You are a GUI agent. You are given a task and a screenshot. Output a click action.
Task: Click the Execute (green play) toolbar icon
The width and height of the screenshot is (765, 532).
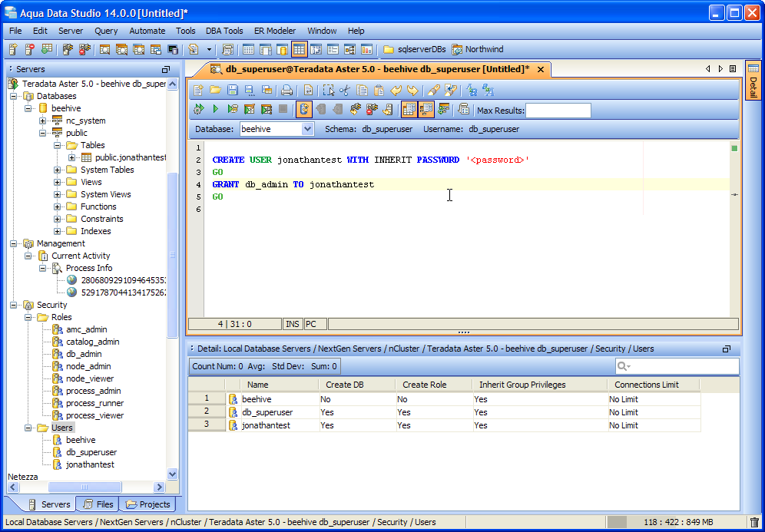tap(216, 110)
